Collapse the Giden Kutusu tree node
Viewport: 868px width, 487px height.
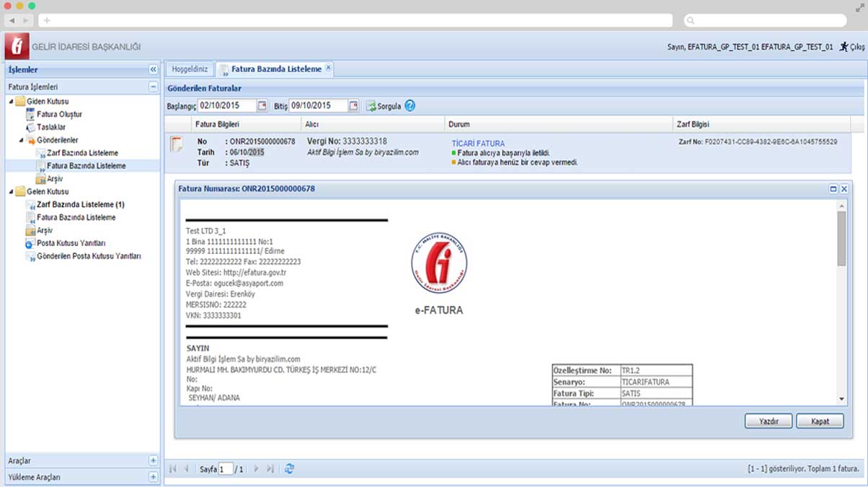[x=10, y=102]
